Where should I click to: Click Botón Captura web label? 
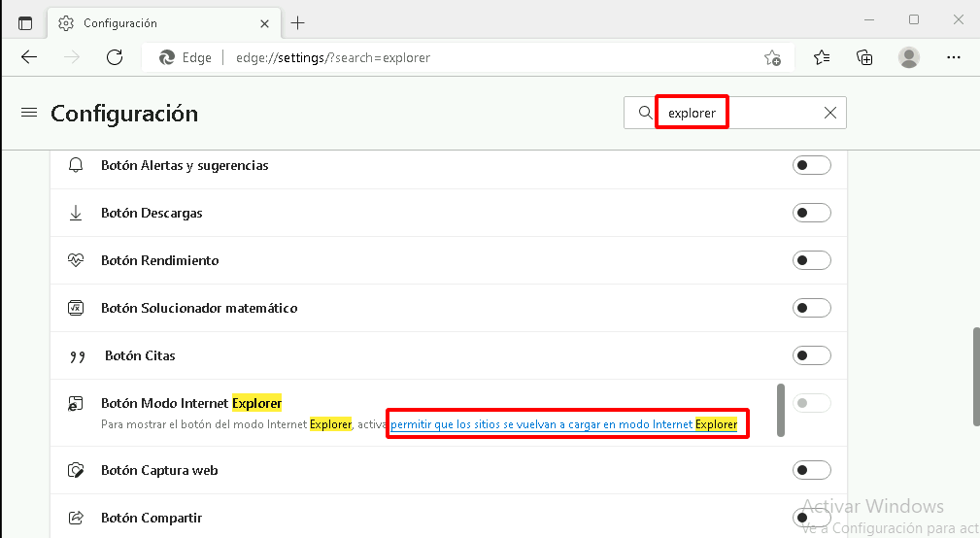coord(159,471)
